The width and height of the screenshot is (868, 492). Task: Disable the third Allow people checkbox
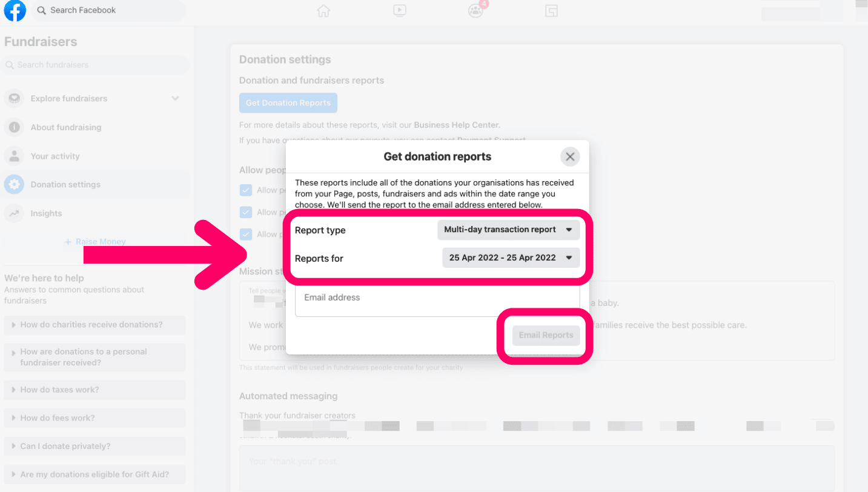pos(246,234)
